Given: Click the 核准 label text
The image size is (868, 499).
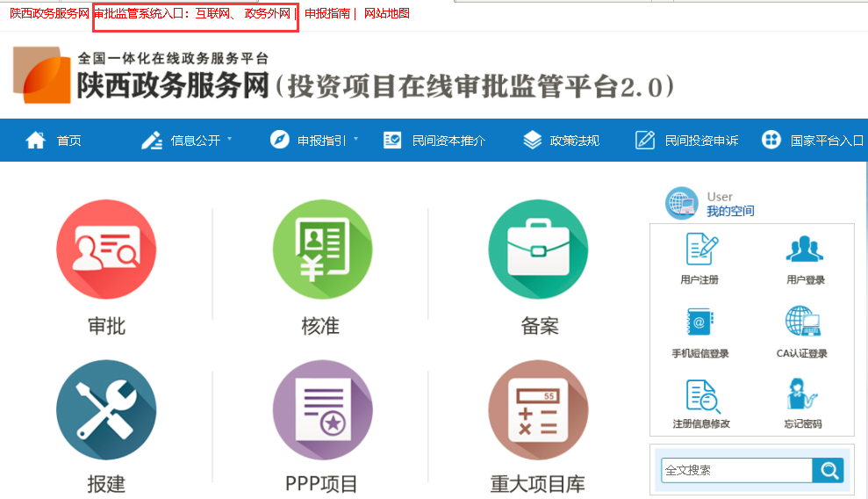Looking at the screenshot, I should [x=320, y=326].
